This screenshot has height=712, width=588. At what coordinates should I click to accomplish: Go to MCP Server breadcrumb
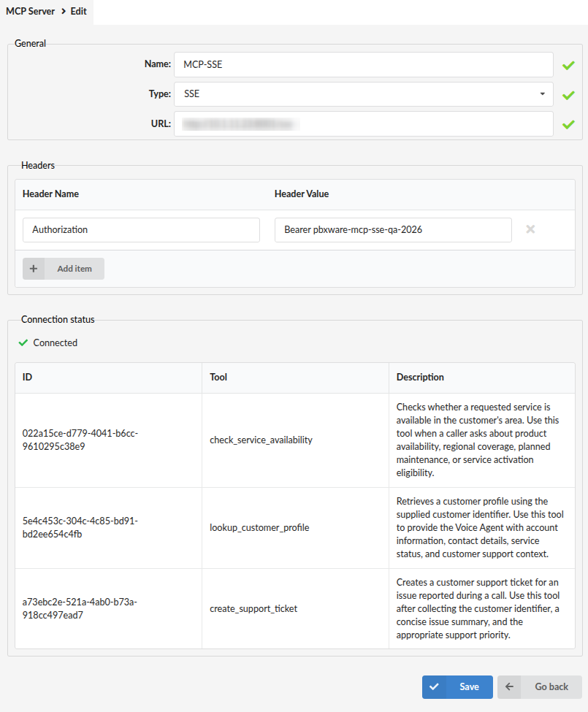tap(31, 12)
